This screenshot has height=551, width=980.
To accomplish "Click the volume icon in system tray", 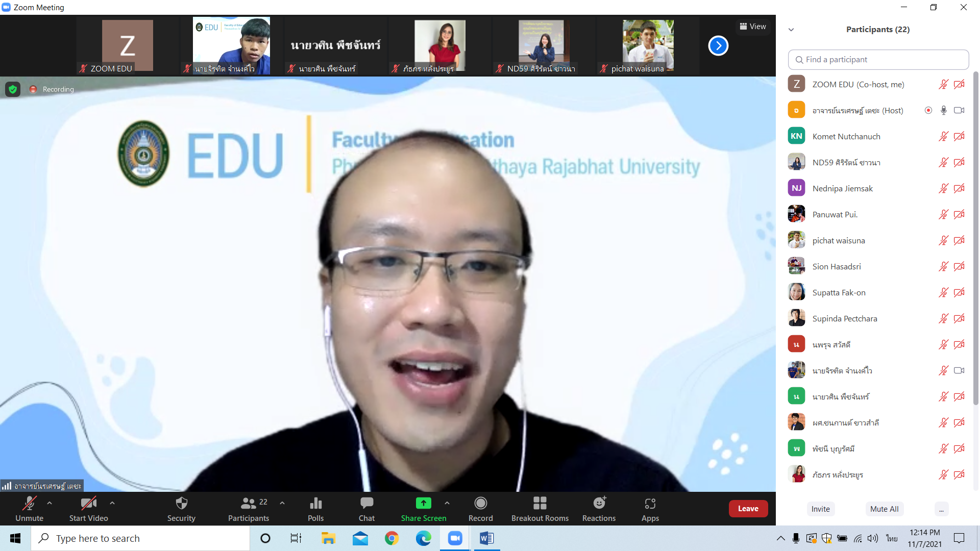I will [x=873, y=538].
